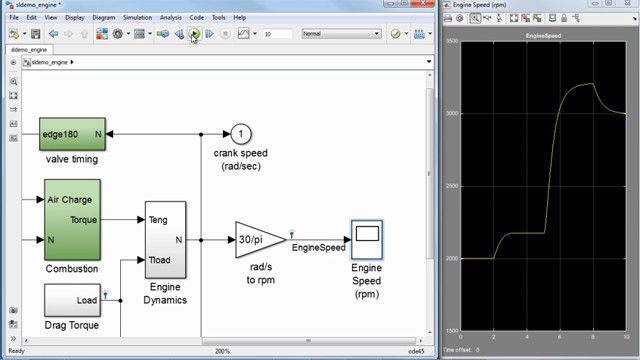
Task: Expand the palette double-chevron at bottom
Action: pyautogui.click(x=13, y=338)
